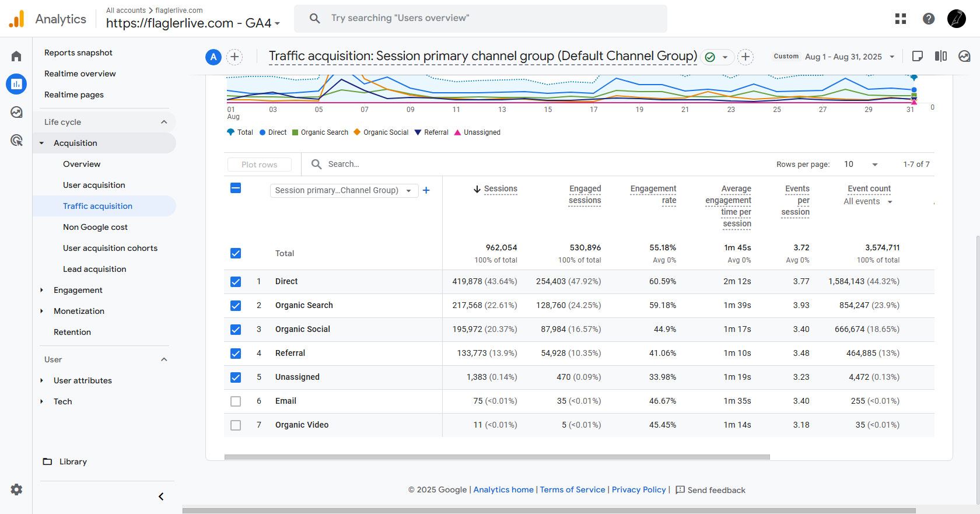Image resolution: width=980 pixels, height=514 pixels.
Task: Open the Acquisition Overview report
Action: click(x=82, y=164)
